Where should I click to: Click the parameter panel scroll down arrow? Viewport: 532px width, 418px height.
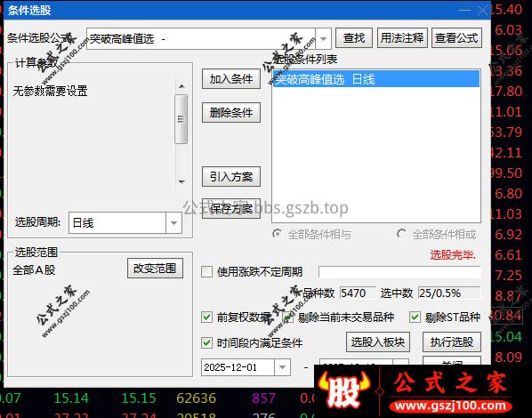(x=181, y=181)
